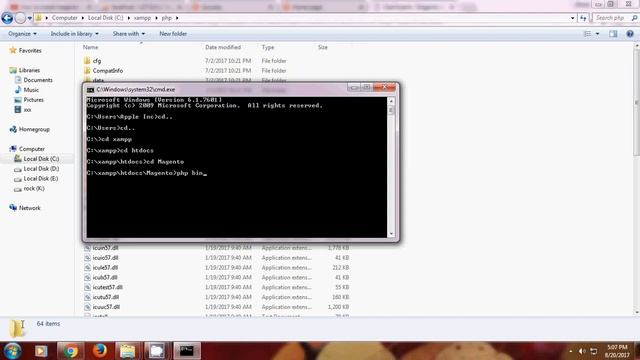
Task: Open the Share with menu
Action: (x=129, y=34)
